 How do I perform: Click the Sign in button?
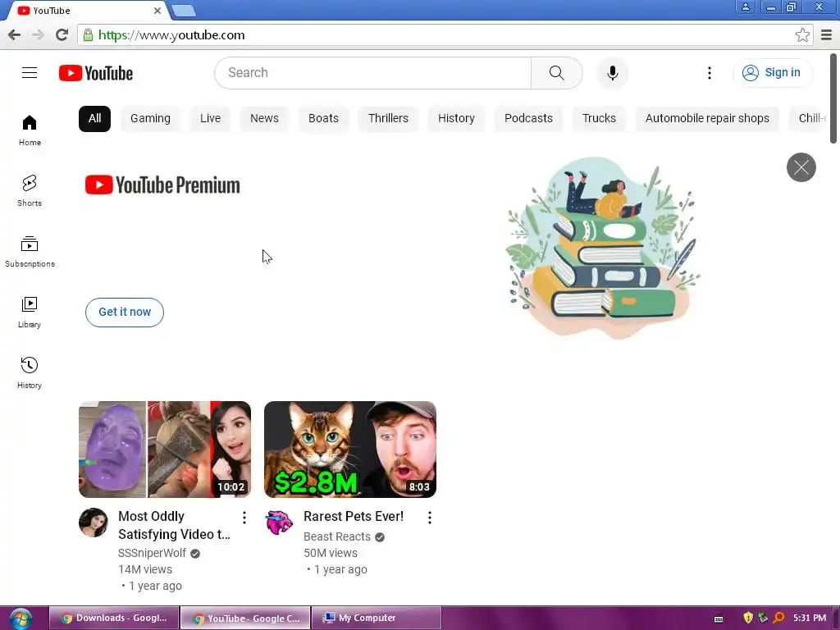tap(773, 73)
